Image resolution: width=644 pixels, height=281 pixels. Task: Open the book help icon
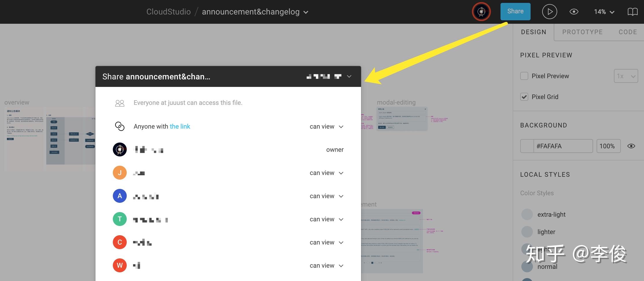(x=632, y=12)
